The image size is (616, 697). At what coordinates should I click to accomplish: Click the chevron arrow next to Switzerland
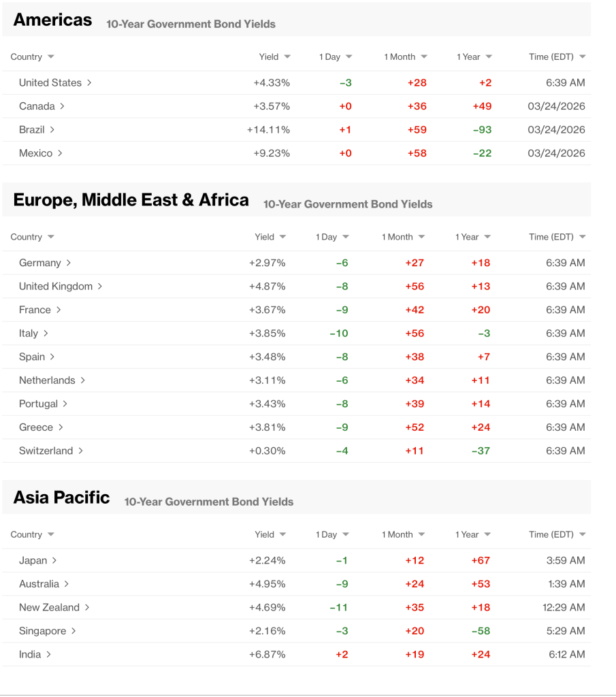pos(80,451)
